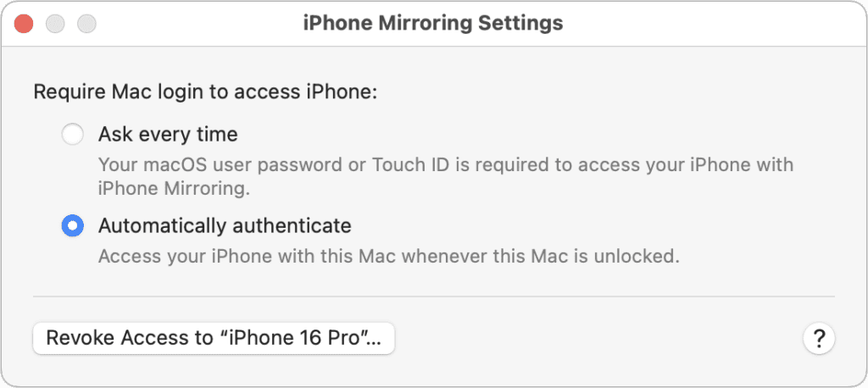Viewport: 868px width, 388px height.
Task: Open help with the question mark button
Action: (819, 339)
